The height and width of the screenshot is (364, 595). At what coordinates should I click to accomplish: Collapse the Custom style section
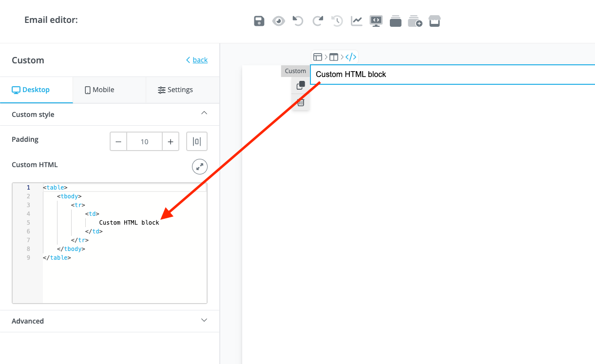204,113
